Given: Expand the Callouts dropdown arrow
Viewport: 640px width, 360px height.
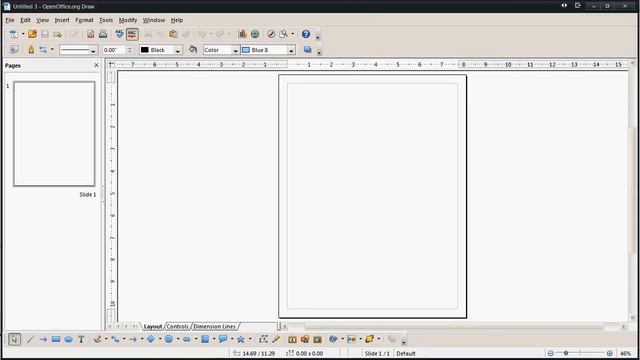Looking at the screenshot, I should pyautogui.click(x=232, y=339).
